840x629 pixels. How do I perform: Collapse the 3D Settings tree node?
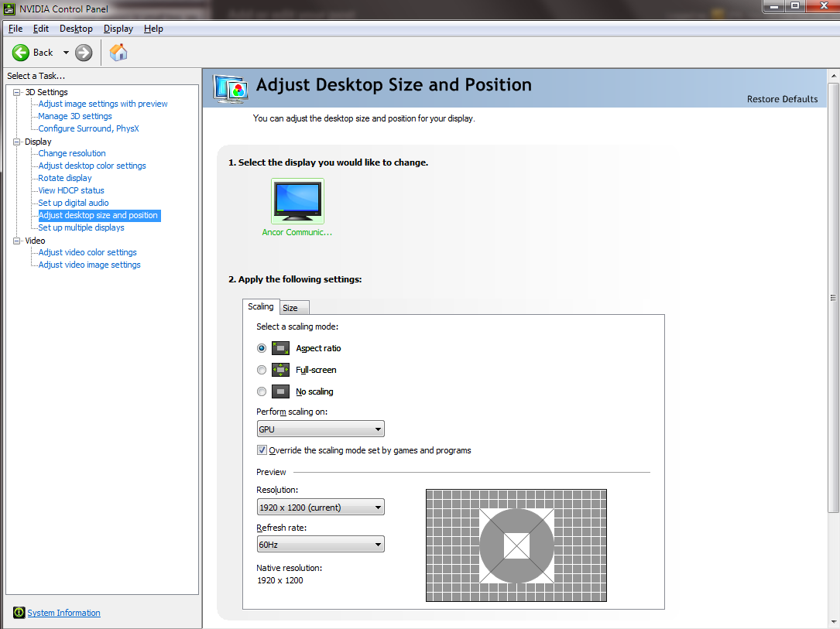click(x=16, y=92)
